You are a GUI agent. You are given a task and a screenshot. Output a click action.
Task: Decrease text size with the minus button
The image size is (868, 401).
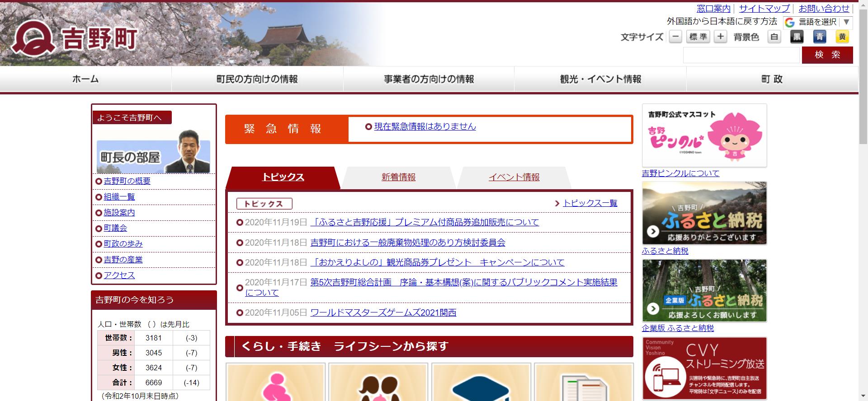coord(675,37)
